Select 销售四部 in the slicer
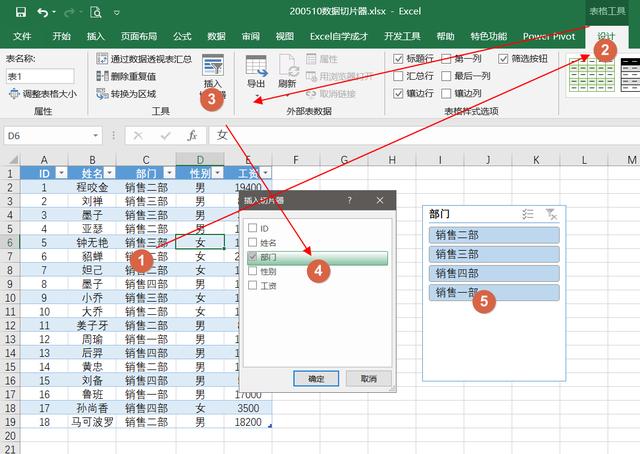This screenshot has height=454, width=640. tap(494, 273)
